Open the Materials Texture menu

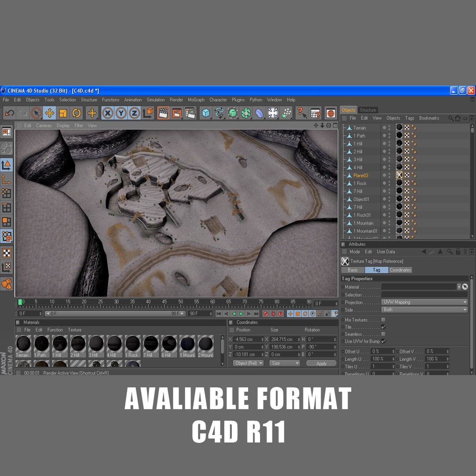click(x=74, y=330)
